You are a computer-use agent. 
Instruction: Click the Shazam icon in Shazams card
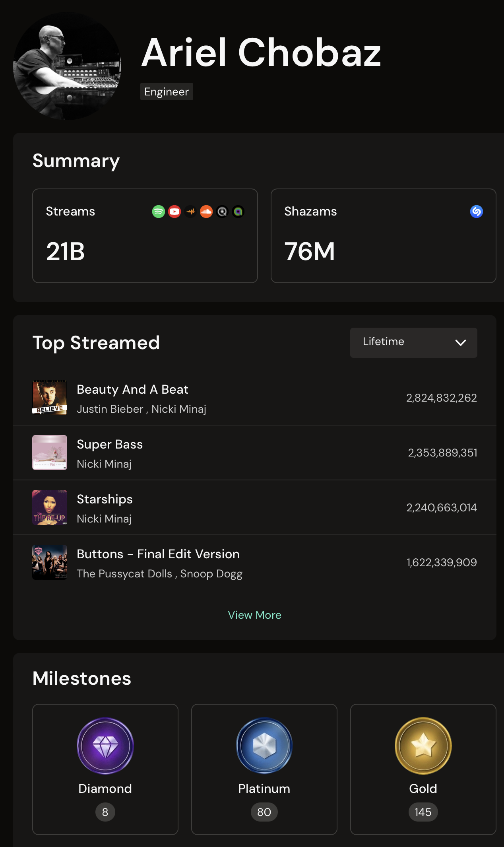tap(477, 212)
